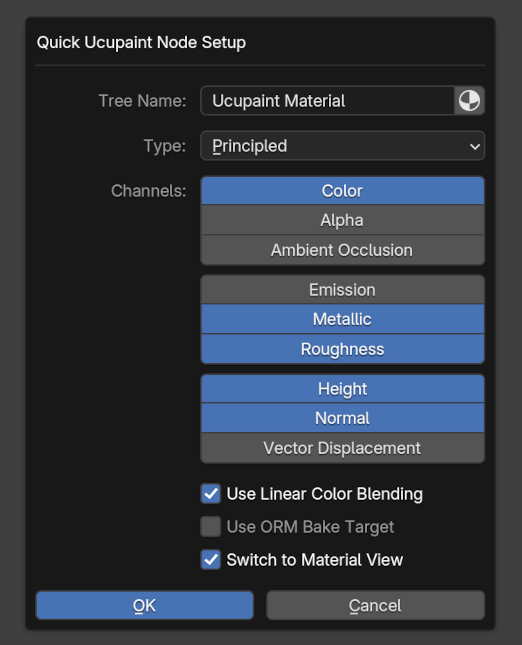Toggle the Color channel
Screen dimensions: 522x645
coord(342,191)
